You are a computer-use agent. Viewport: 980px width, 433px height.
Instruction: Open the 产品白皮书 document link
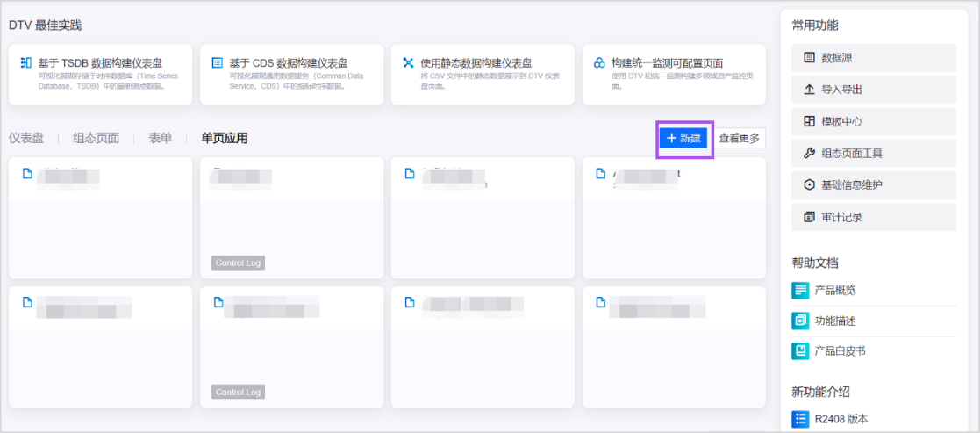[x=840, y=351]
